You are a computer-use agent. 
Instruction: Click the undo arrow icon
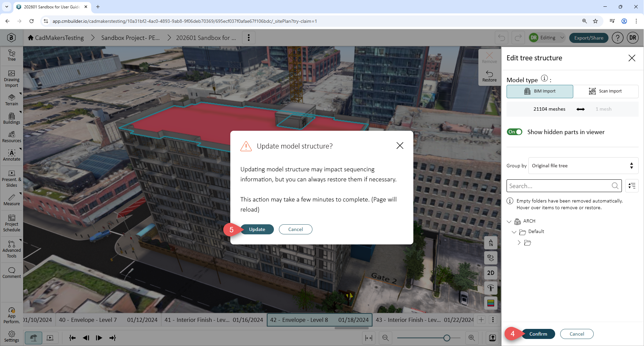pyautogui.click(x=502, y=38)
